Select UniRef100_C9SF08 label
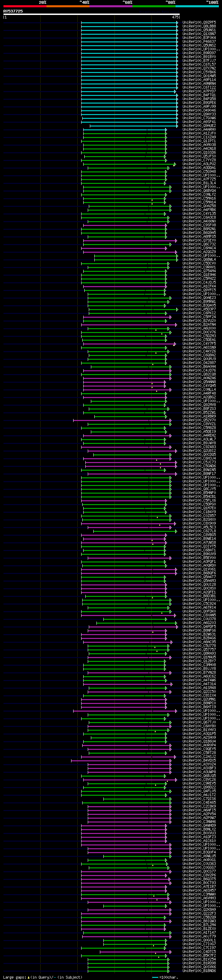The width and height of the screenshot is (222, 980). [199, 225]
